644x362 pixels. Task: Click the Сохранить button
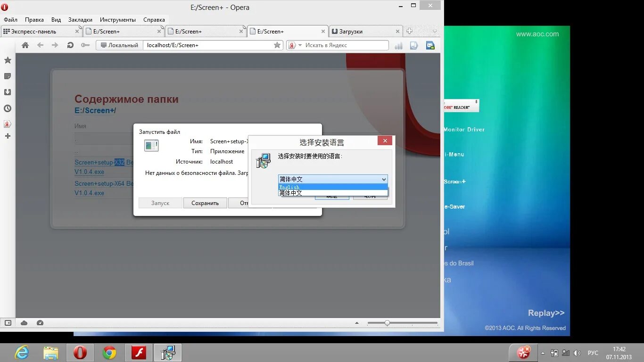tap(205, 203)
